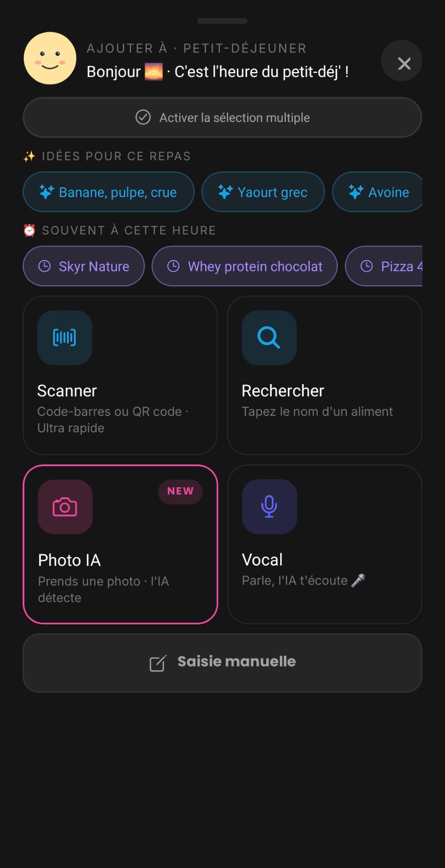Choose Whey protein chocolat from frequent items
This screenshot has width=445, height=868.
pos(245,266)
